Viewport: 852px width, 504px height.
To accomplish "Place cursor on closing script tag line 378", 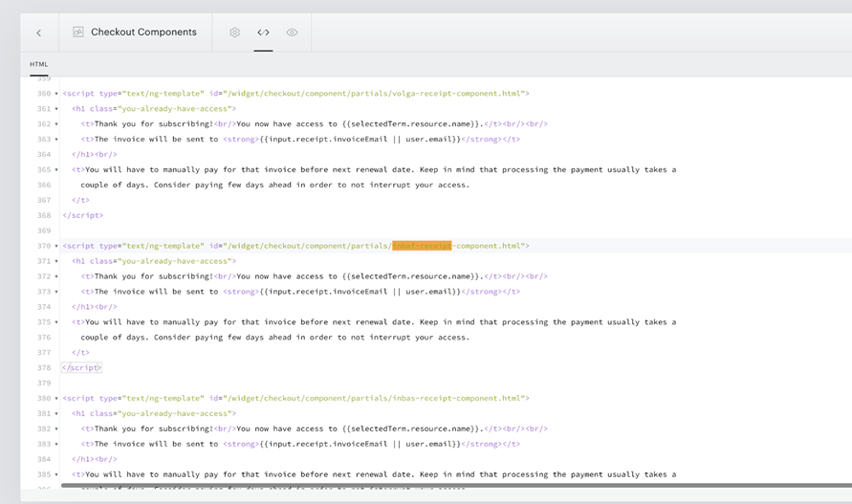I will tap(82, 367).
